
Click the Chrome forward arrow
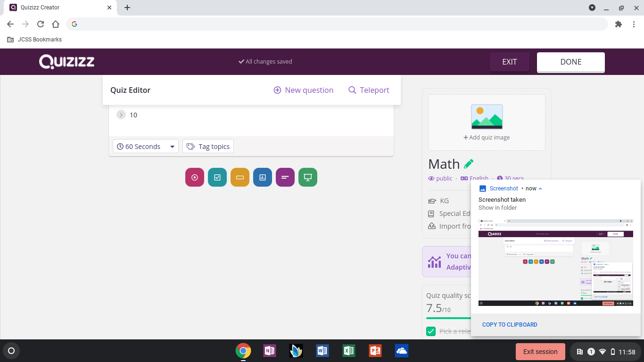pos(25,24)
